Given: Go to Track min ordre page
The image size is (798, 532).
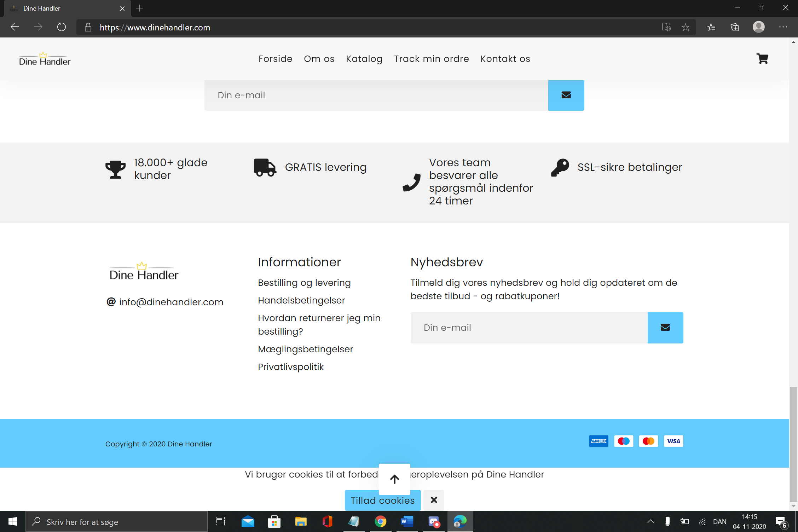Looking at the screenshot, I should pos(431,59).
